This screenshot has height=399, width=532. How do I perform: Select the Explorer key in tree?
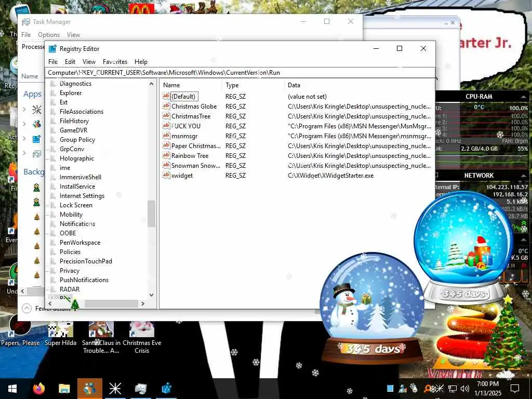click(71, 93)
